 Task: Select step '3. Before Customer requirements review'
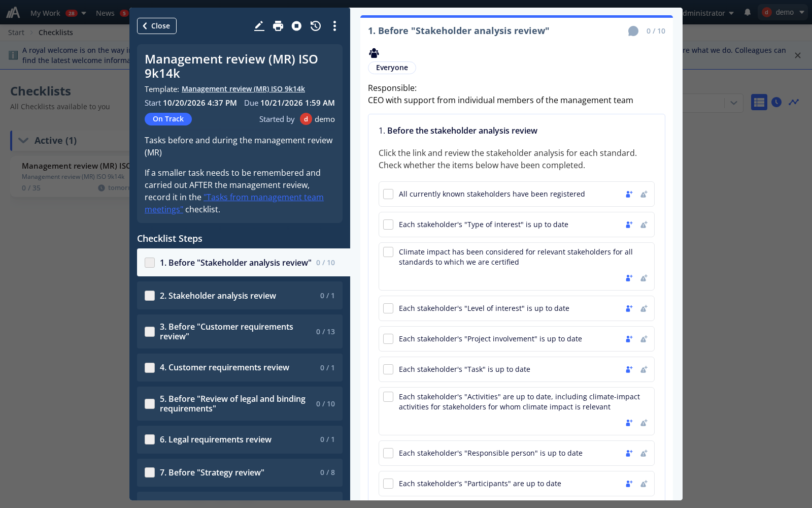[x=240, y=332]
